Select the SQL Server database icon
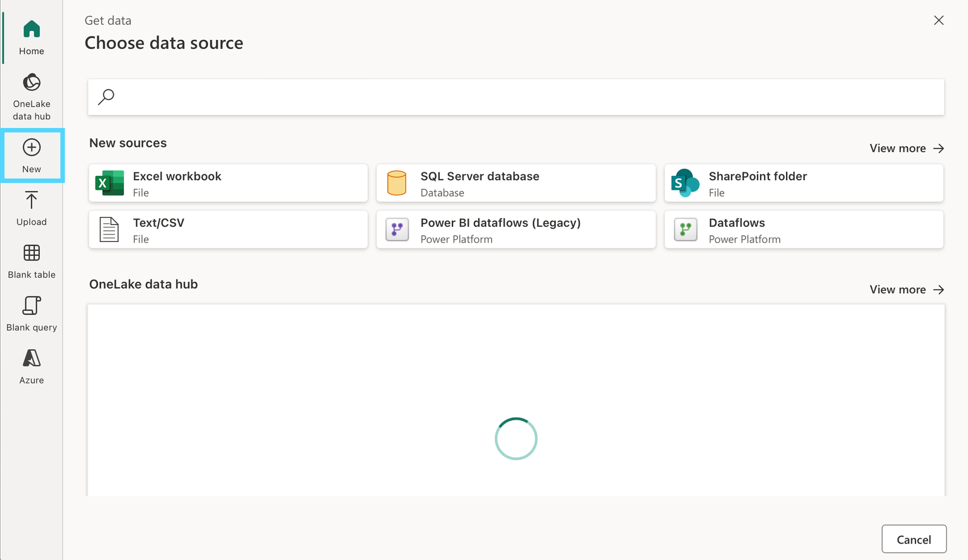This screenshot has height=560, width=968. 396,183
